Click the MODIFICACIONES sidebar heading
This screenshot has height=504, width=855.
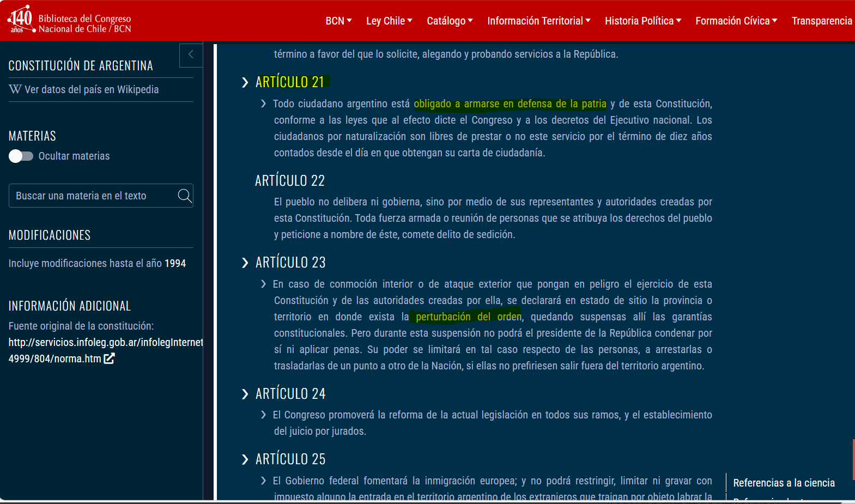pos(50,235)
